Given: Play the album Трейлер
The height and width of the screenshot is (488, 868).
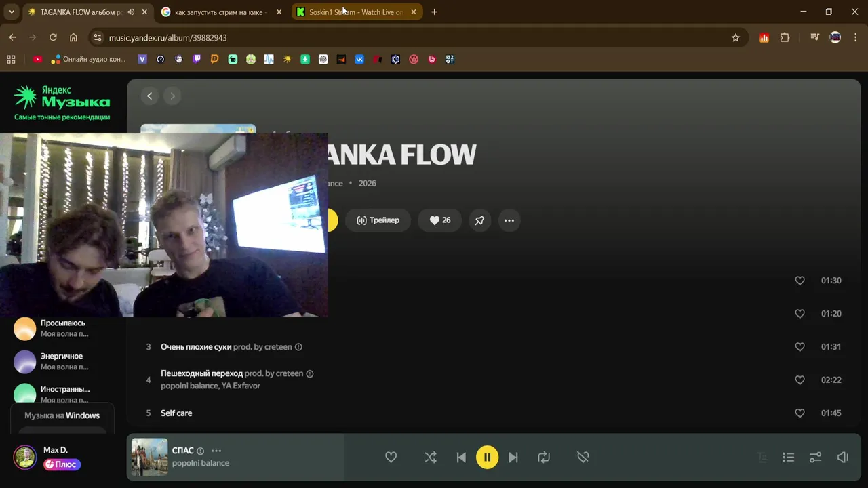Looking at the screenshot, I should 378,220.
